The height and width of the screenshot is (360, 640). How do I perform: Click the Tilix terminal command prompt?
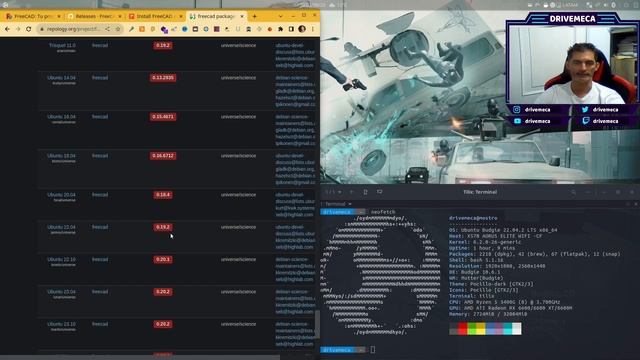point(373,350)
